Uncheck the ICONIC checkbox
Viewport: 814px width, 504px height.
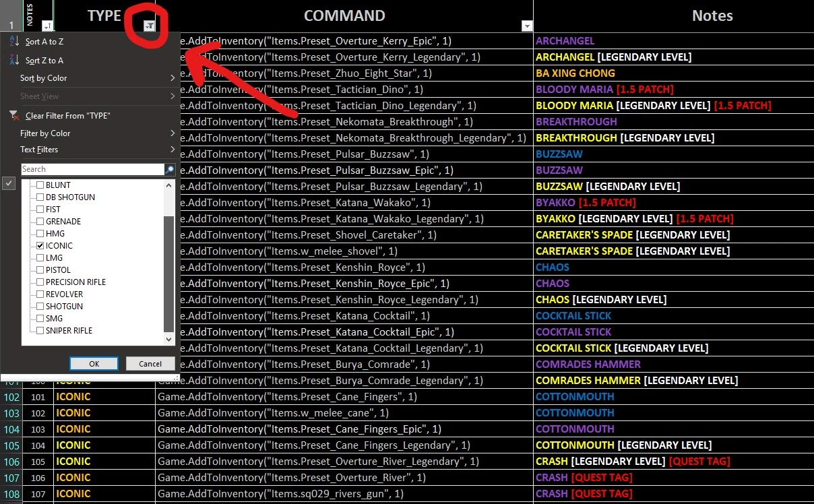[x=40, y=246]
